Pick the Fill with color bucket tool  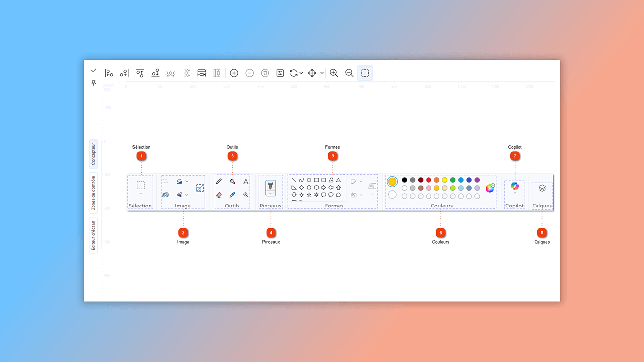click(232, 181)
